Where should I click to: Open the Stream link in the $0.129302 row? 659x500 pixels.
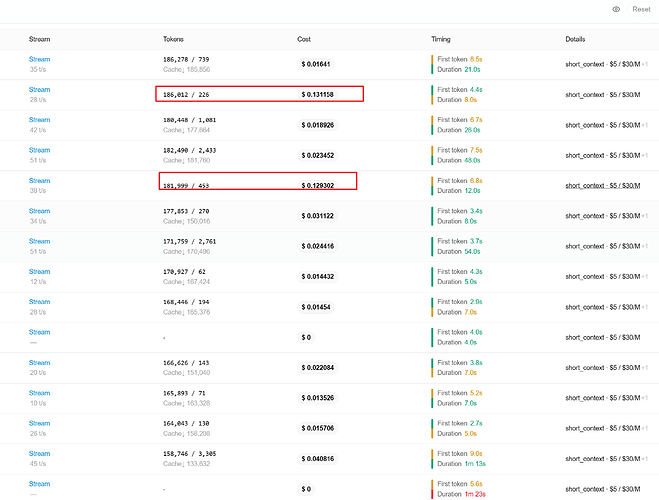(x=40, y=181)
